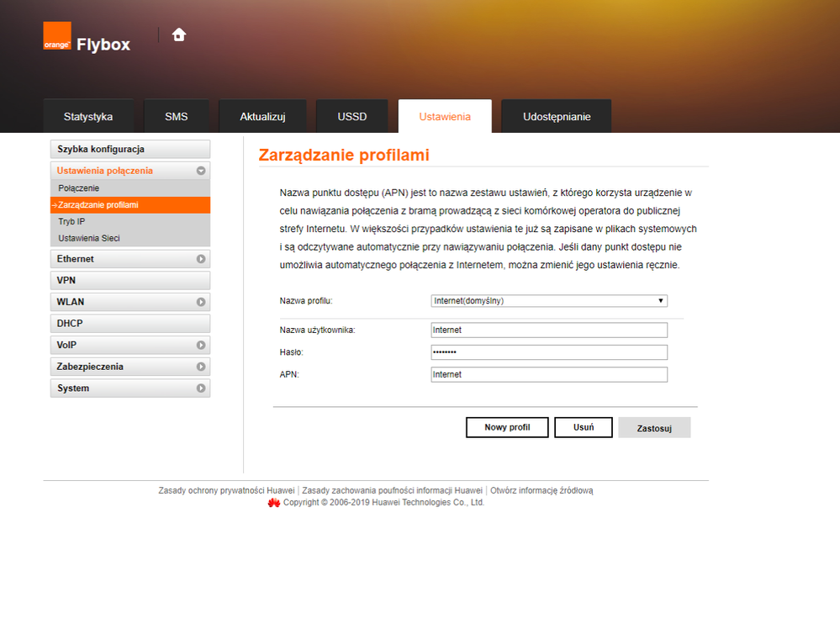Open the Nazwa profilu dropdown
Viewport: 840px width, 629px height.
549,300
